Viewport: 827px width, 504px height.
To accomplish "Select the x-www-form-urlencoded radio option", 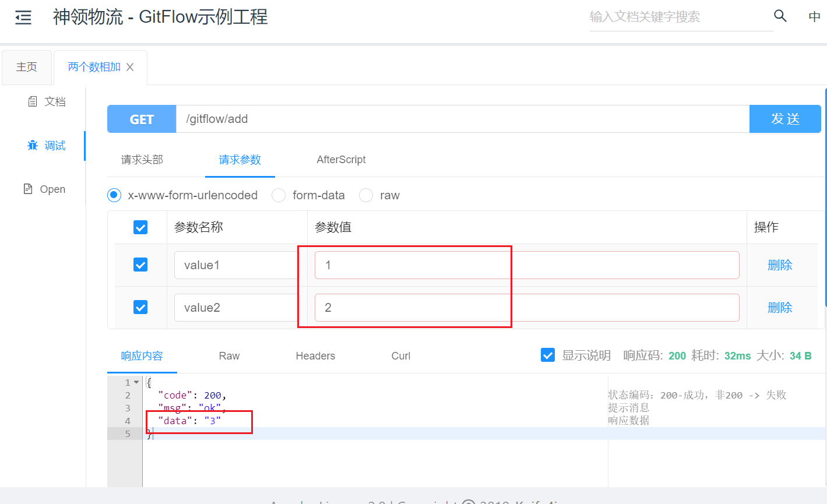I will coord(114,195).
